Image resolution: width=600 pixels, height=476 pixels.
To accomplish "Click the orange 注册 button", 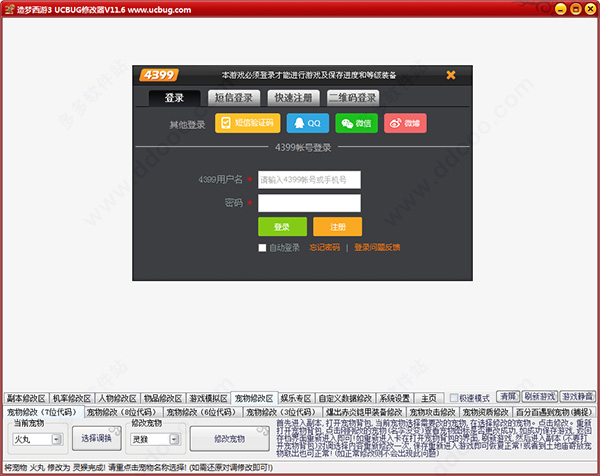I will pos(338,227).
